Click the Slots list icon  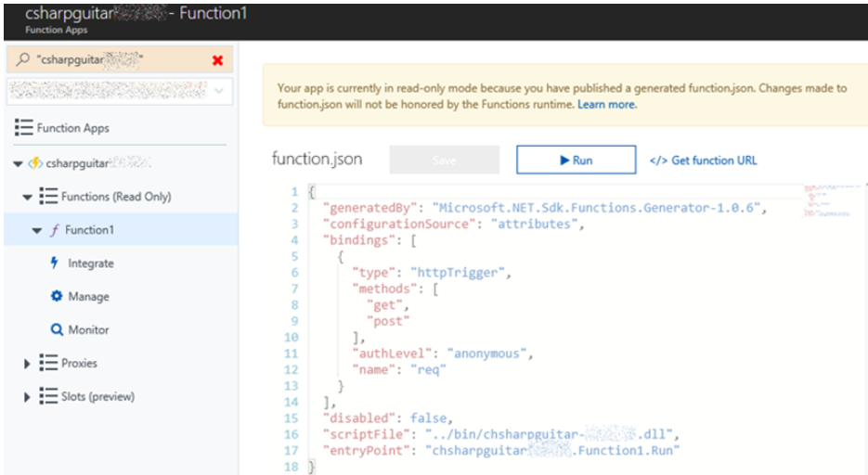point(48,396)
